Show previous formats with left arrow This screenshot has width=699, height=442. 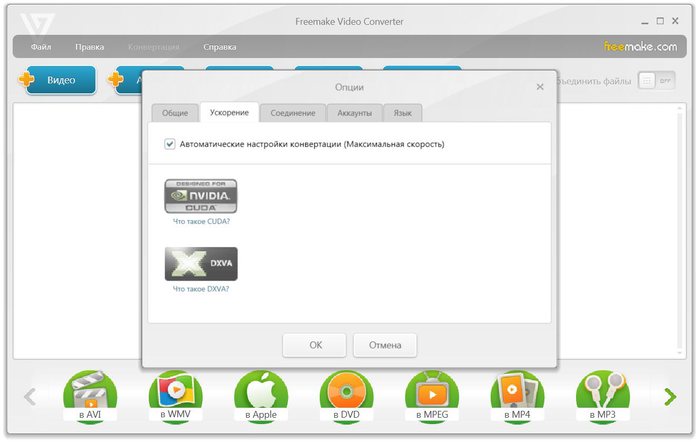(x=30, y=397)
